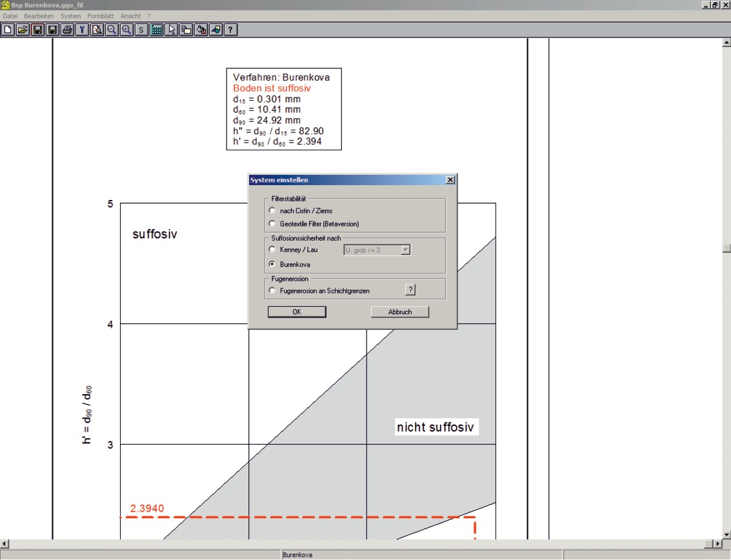Open the '?' help menu in the menu bar
The image size is (731, 560).
point(149,16)
